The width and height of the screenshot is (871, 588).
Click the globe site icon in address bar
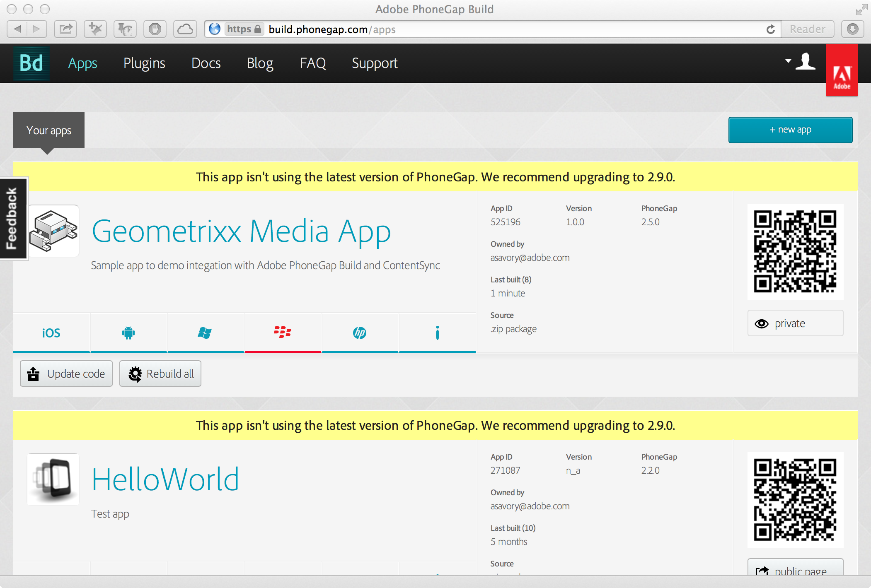point(215,29)
